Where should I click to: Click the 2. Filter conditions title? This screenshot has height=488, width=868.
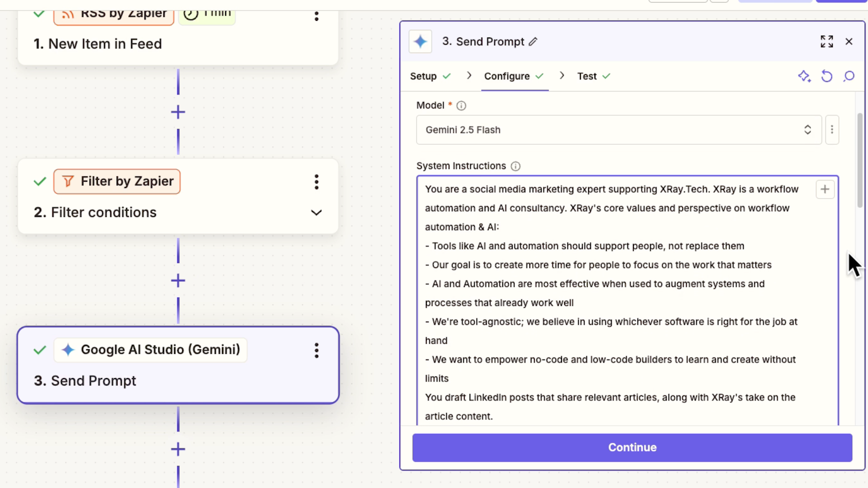click(95, 212)
